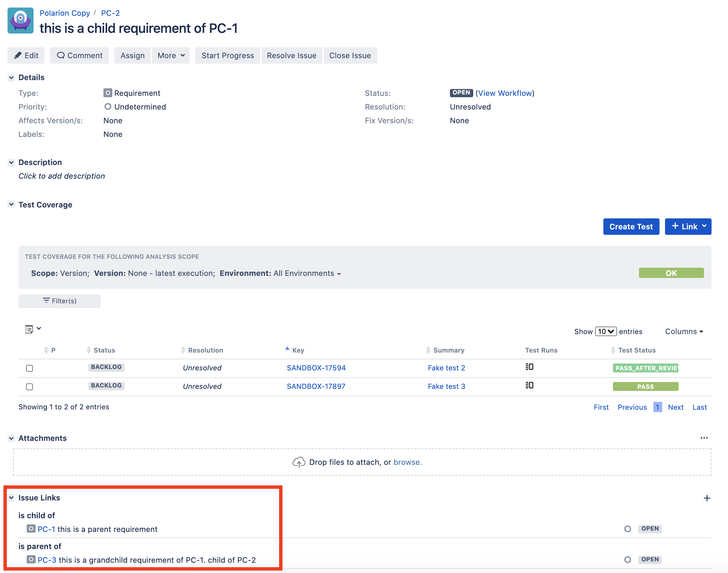Check the box for SANDBOX-17897 row
The width and height of the screenshot is (728, 573).
(29, 387)
